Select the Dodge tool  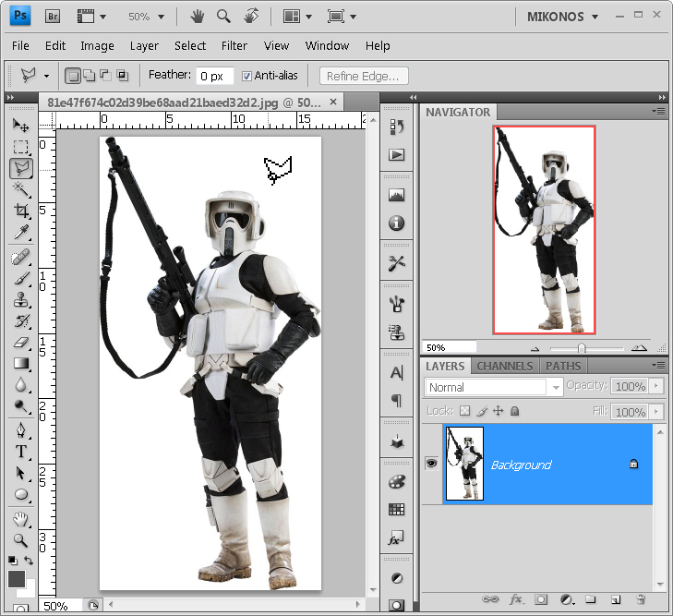tap(20, 405)
